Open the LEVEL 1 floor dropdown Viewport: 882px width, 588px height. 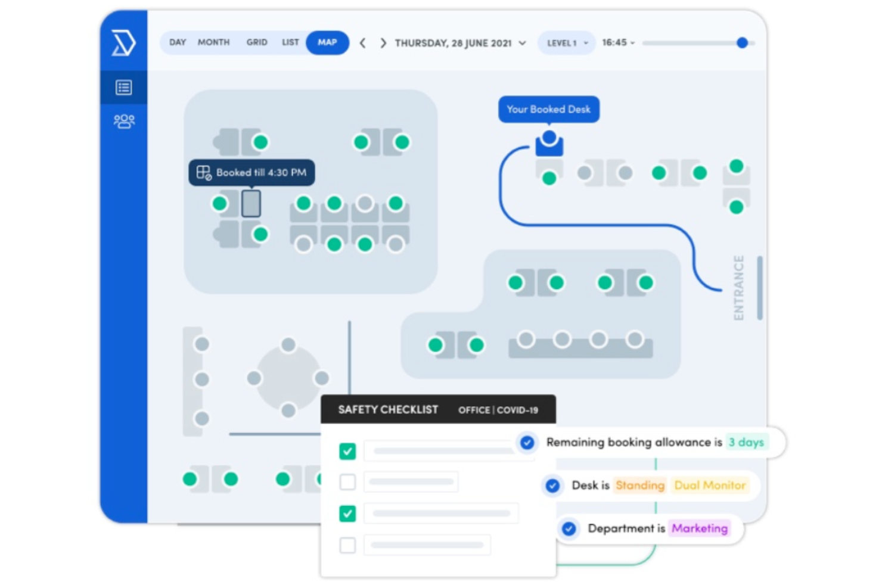pyautogui.click(x=567, y=43)
